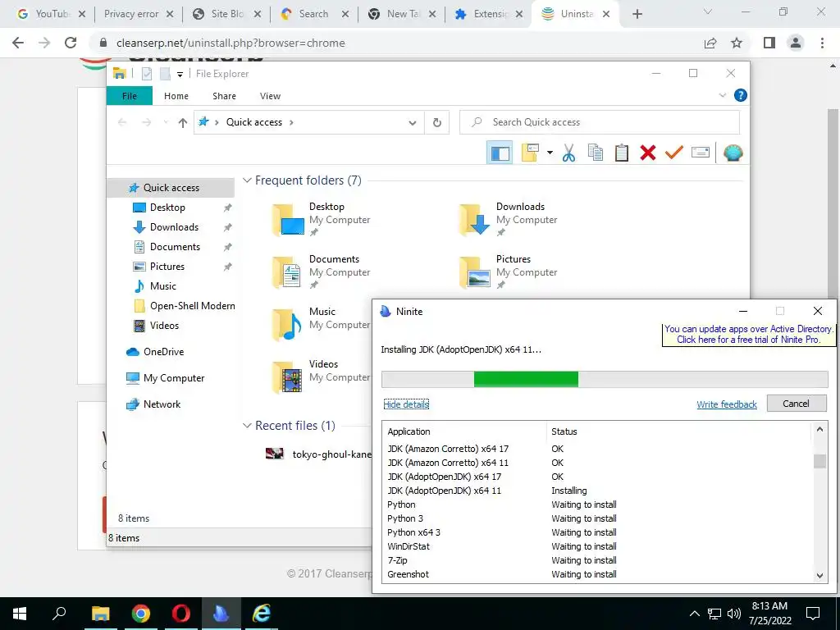Click the share page icon in Chrome address bar
This screenshot has height=630, width=840.
710,43
